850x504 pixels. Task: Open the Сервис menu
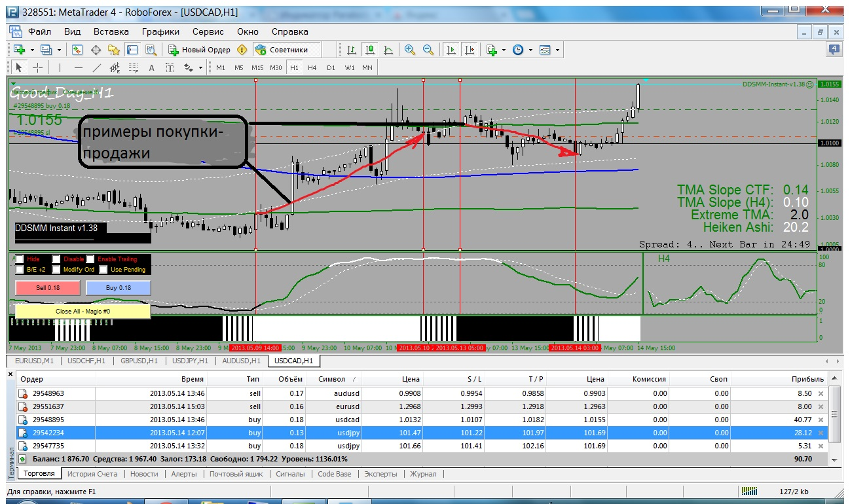pos(208,31)
